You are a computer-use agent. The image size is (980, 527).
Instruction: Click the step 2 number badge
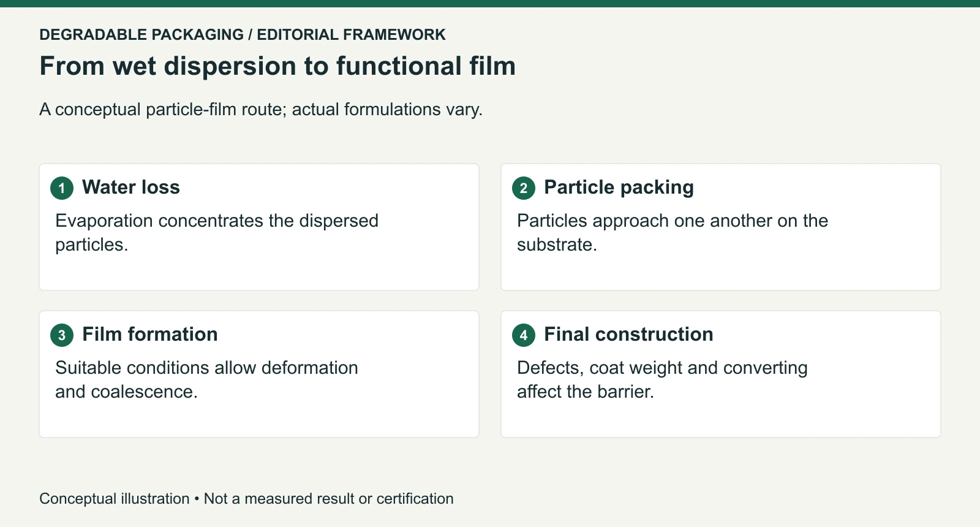[x=524, y=188]
